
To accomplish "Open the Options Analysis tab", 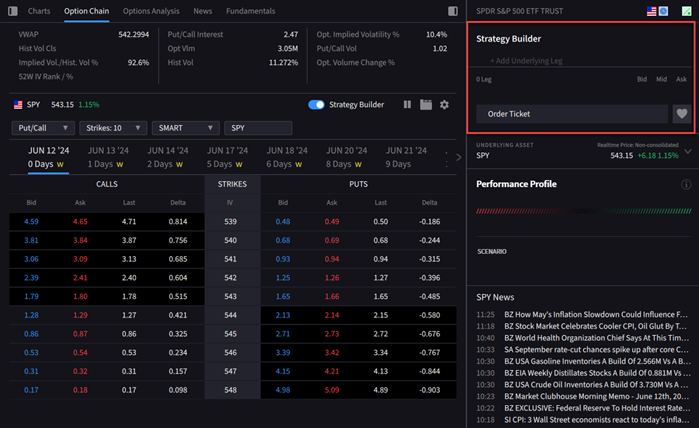I will [151, 11].
